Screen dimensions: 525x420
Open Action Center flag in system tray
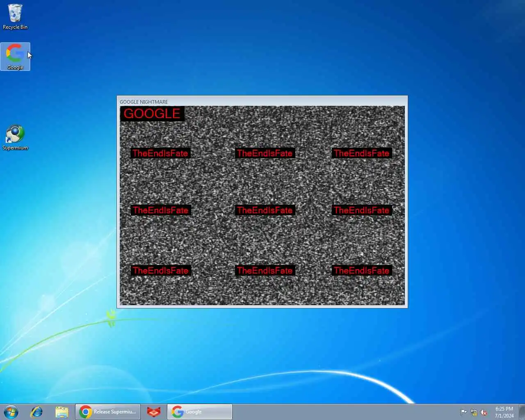[463, 412]
